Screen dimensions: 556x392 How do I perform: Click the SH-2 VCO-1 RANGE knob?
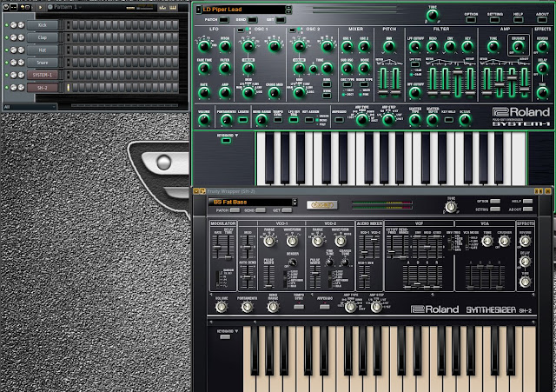pyautogui.click(x=269, y=242)
